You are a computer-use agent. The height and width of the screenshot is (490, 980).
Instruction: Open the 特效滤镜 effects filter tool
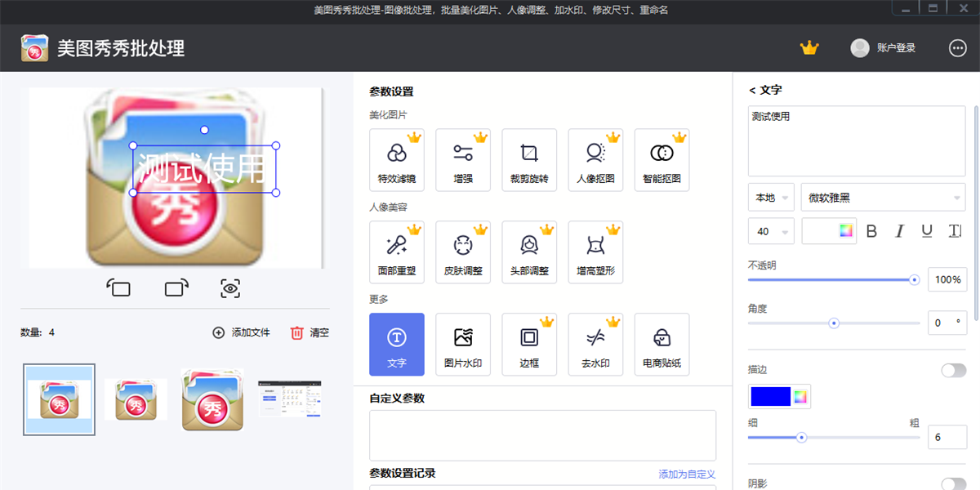pyautogui.click(x=397, y=160)
